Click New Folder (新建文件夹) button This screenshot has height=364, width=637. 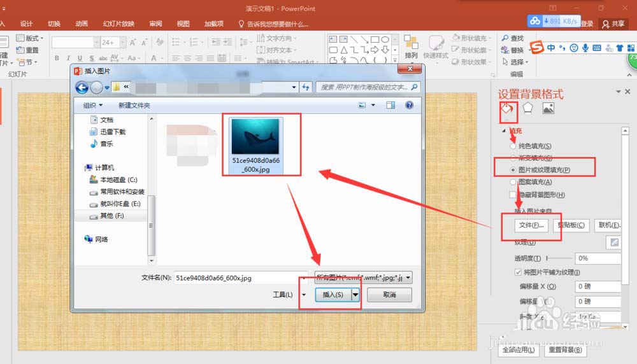134,105
